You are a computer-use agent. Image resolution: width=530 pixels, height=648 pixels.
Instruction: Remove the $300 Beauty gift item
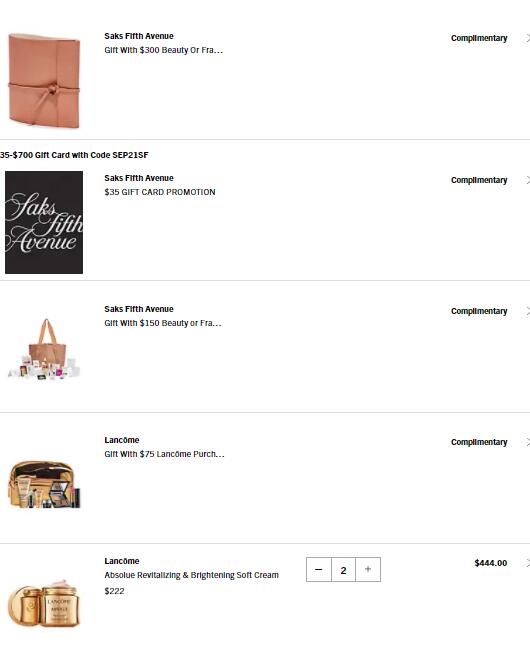click(528, 38)
